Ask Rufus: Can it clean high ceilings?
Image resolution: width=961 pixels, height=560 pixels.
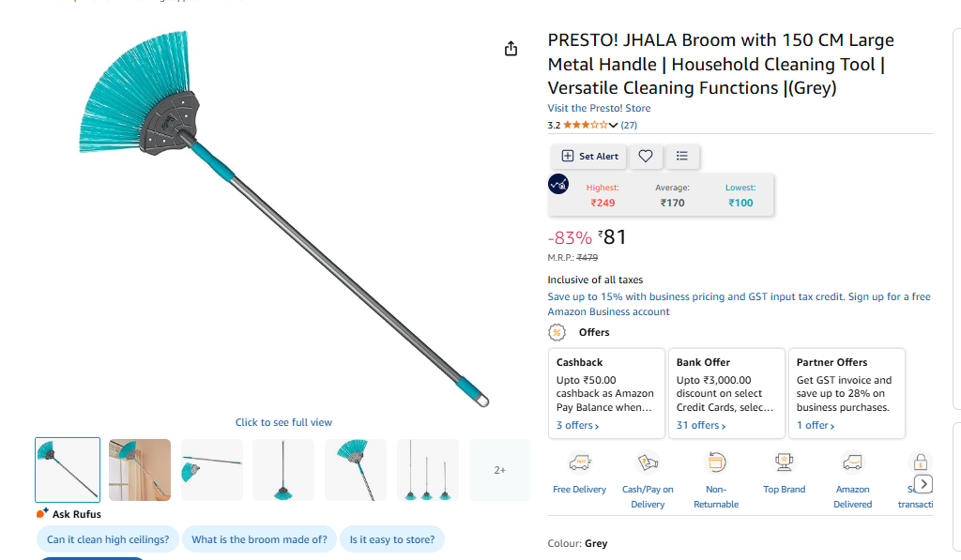click(108, 539)
